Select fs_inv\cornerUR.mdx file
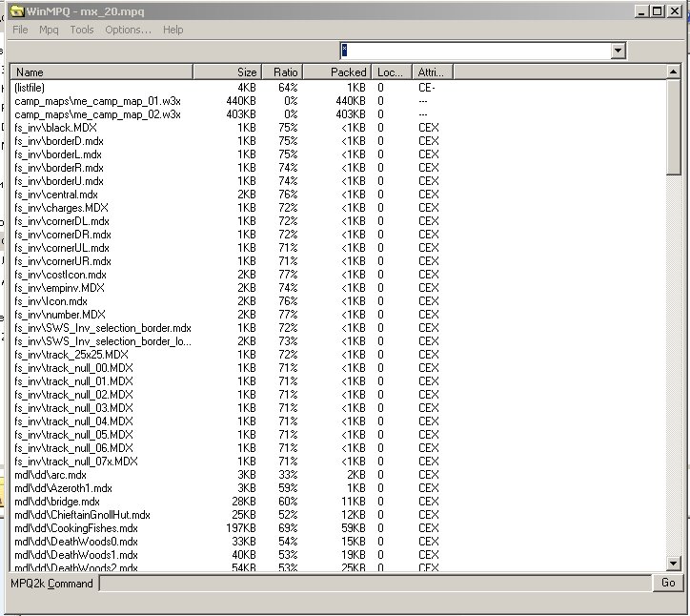690x616 pixels. 63,261
